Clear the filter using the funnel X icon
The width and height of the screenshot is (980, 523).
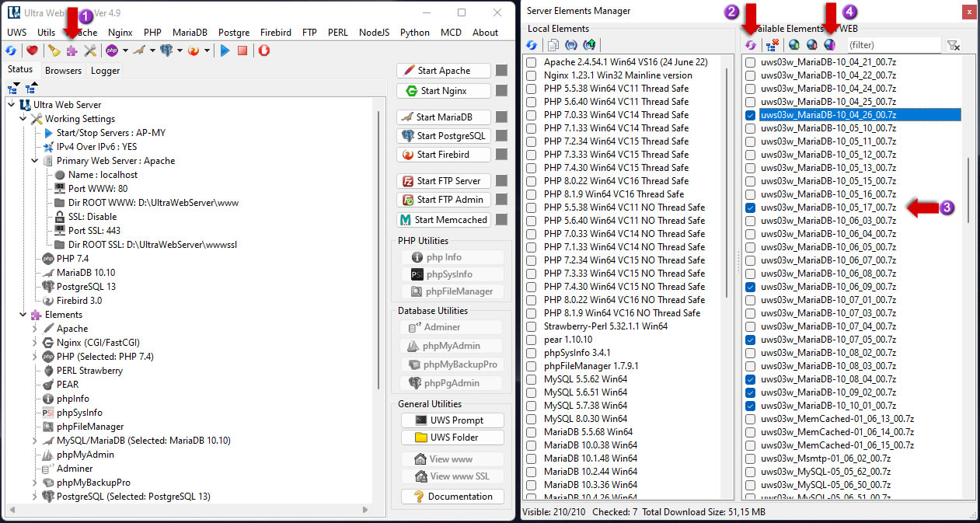point(954,45)
